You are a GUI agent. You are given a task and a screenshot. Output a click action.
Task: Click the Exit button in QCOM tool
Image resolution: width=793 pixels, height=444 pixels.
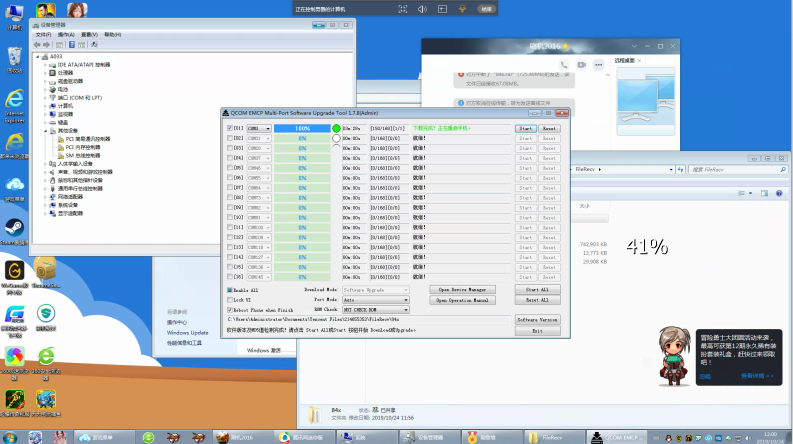click(537, 331)
